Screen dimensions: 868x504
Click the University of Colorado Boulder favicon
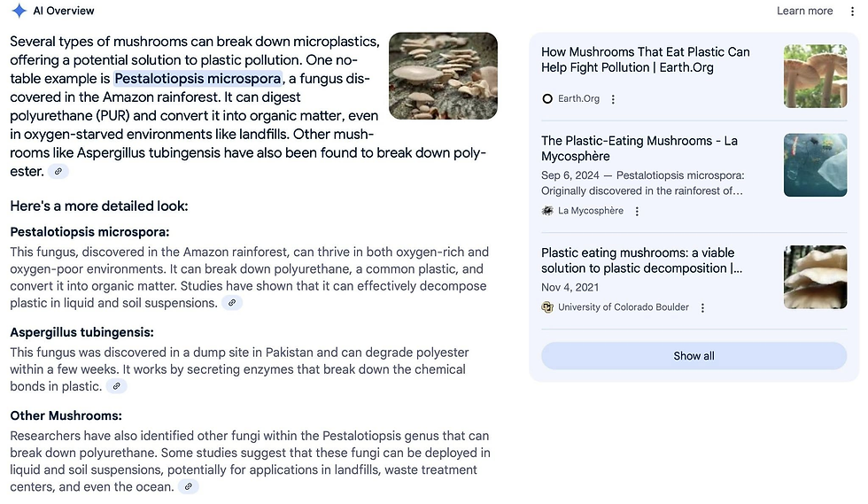coord(547,307)
